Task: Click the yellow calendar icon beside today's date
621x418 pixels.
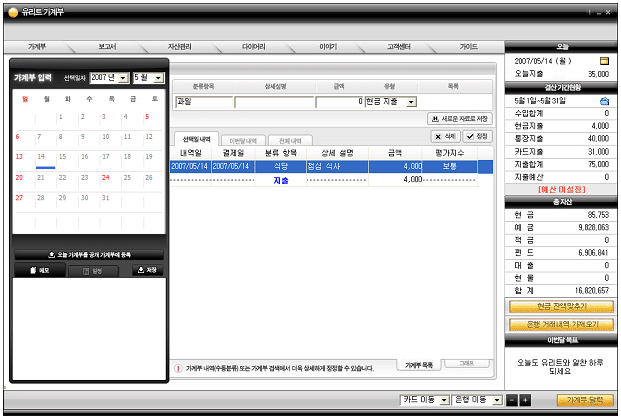Action: point(604,61)
